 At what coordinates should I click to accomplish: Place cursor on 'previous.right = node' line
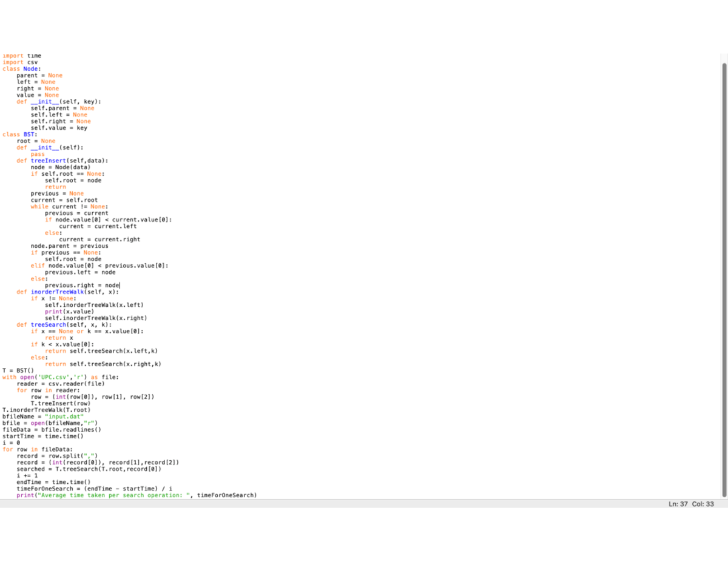[82, 285]
